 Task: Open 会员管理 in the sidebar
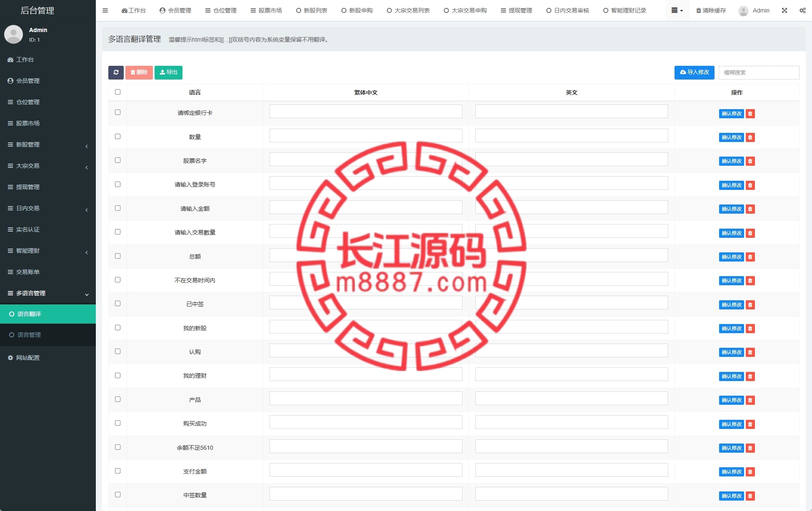click(x=48, y=81)
